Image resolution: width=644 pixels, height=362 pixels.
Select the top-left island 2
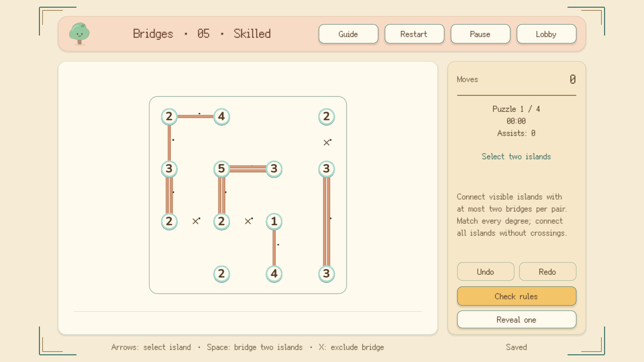[169, 117]
